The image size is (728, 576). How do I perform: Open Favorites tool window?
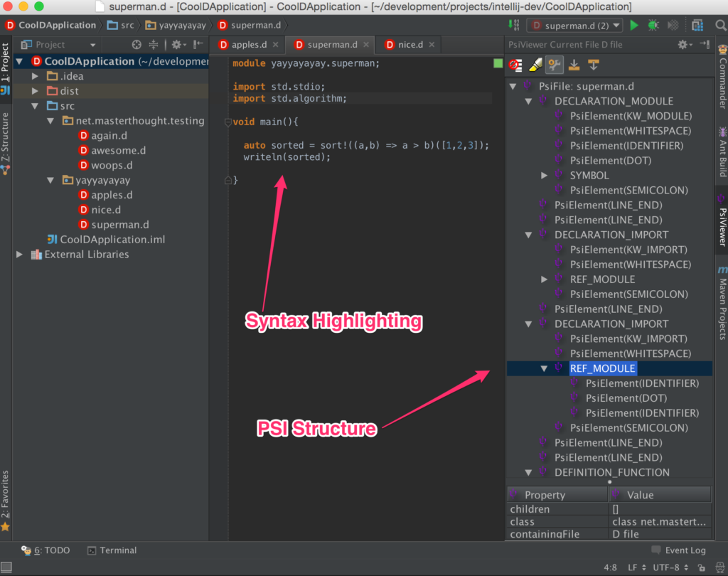click(x=5, y=501)
